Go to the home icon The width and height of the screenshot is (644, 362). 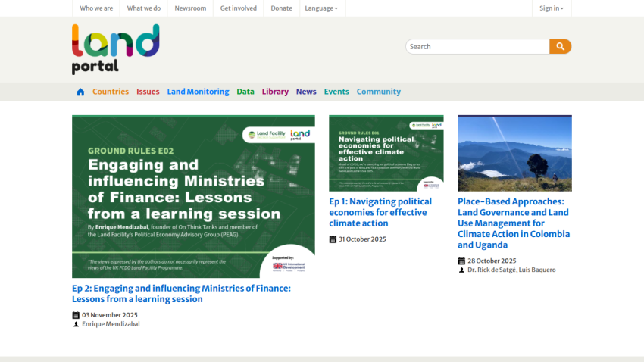click(x=80, y=92)
